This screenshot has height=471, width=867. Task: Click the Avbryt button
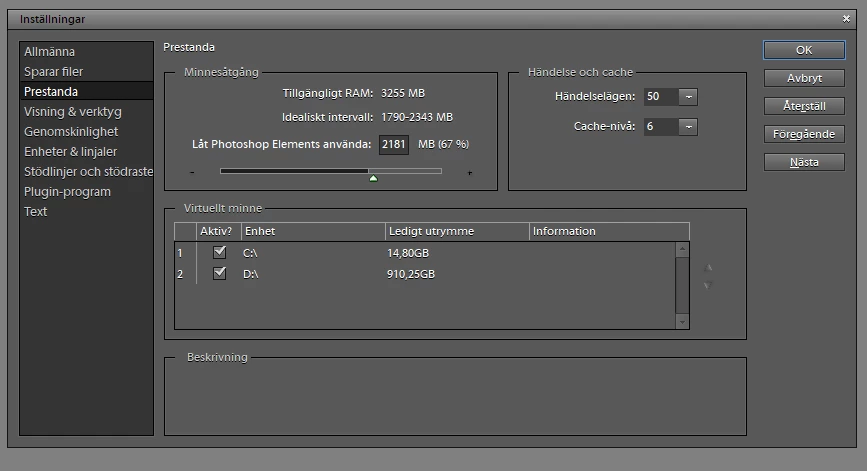coord(804,78)
